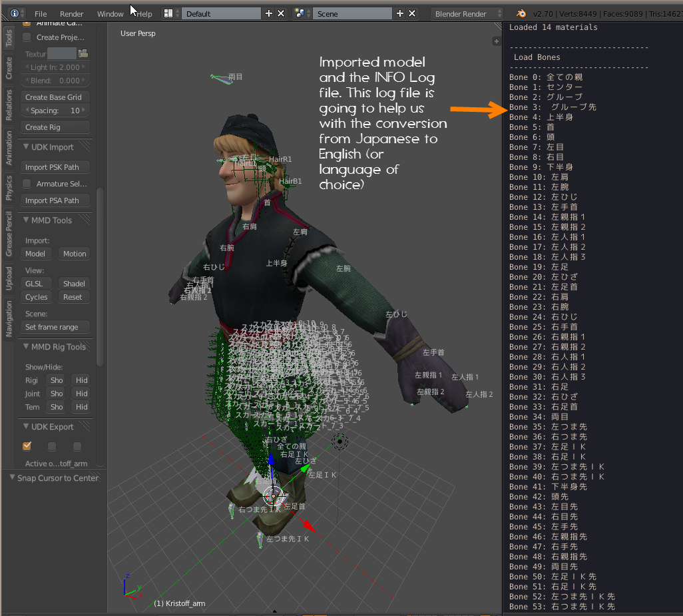The width and height of the screenshot is (683, 616).
Task: Click MMD Import Motion button
Action: pos(74,254)
